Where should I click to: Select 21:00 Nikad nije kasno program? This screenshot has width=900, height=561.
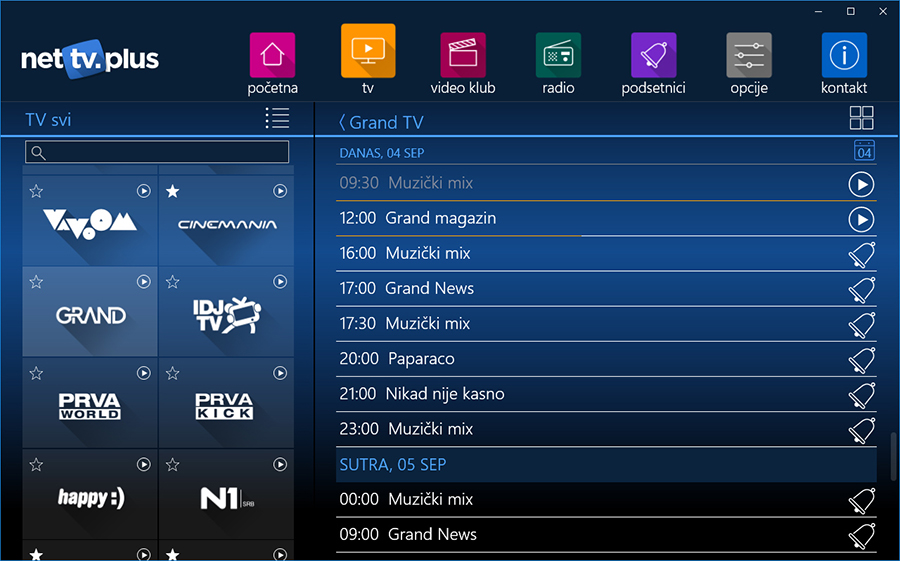tap(606, 394)
